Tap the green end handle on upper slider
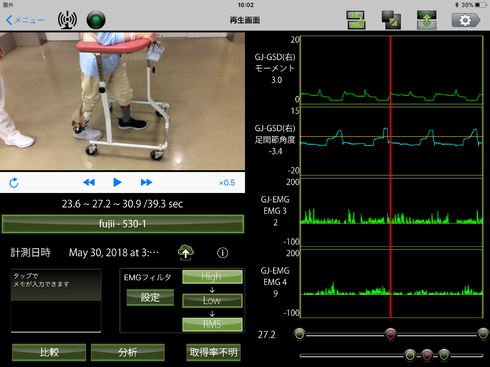 click(483, 334)
